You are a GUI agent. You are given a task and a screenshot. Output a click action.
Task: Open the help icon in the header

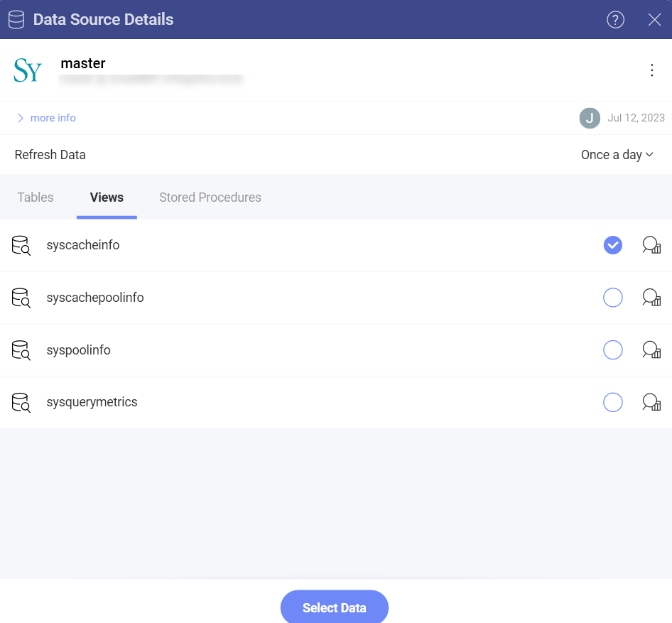615,20
